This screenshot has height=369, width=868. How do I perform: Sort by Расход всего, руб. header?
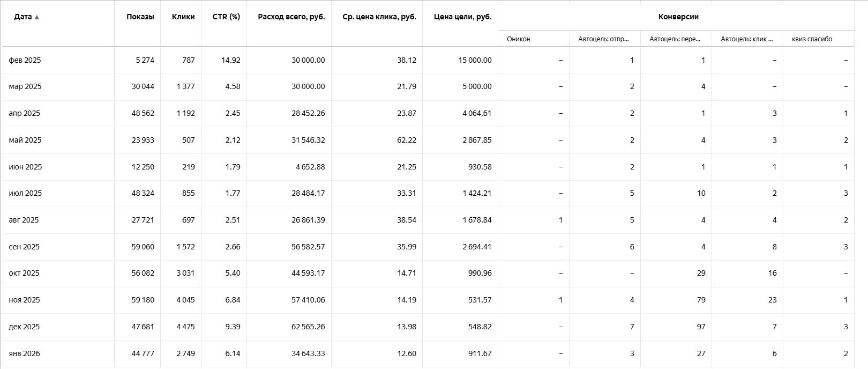(291, 17)
